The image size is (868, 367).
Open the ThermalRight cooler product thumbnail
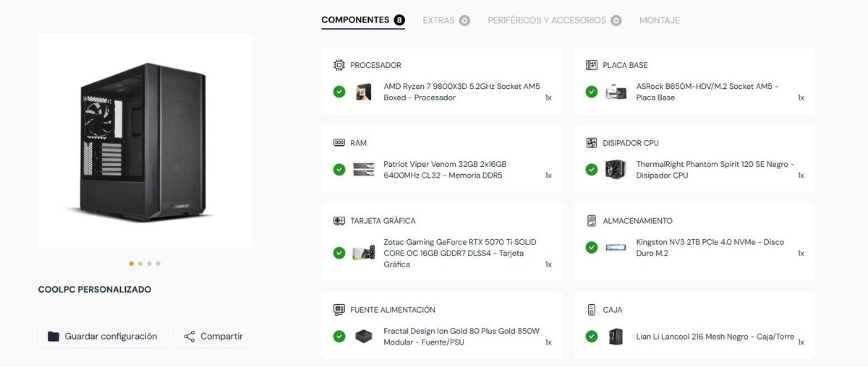pyautogui.click(x=616, y=170)
